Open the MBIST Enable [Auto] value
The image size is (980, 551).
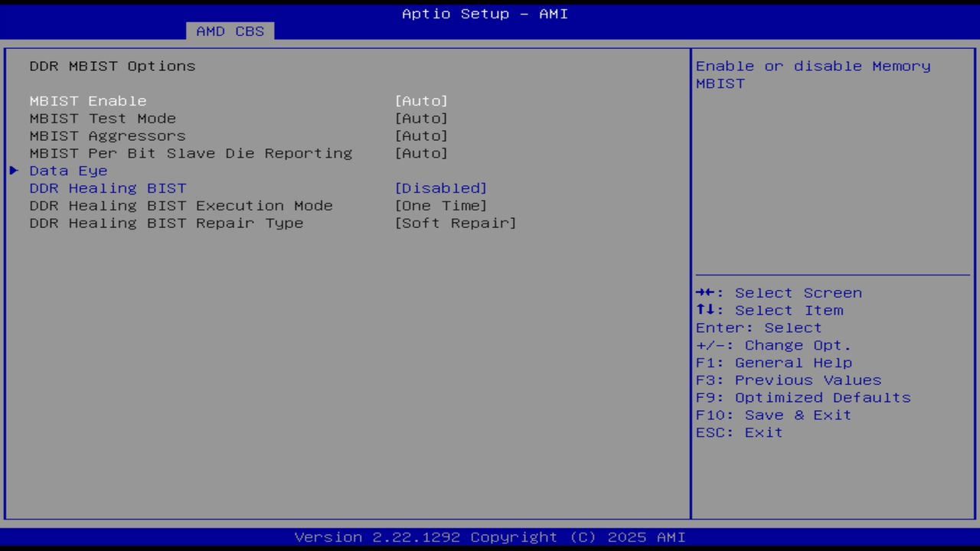[x=421, y=101]
